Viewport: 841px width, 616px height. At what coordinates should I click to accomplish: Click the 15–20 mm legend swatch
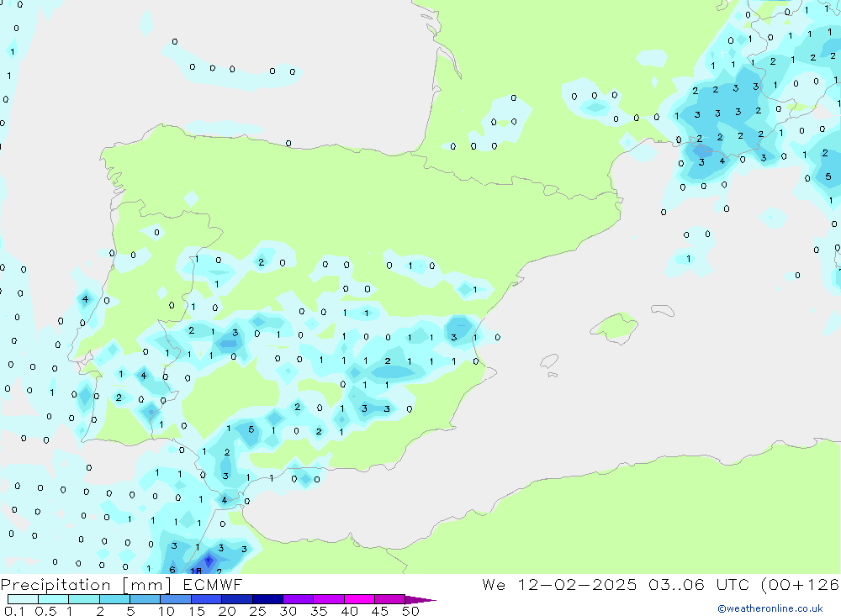click(x=207, y=599)
